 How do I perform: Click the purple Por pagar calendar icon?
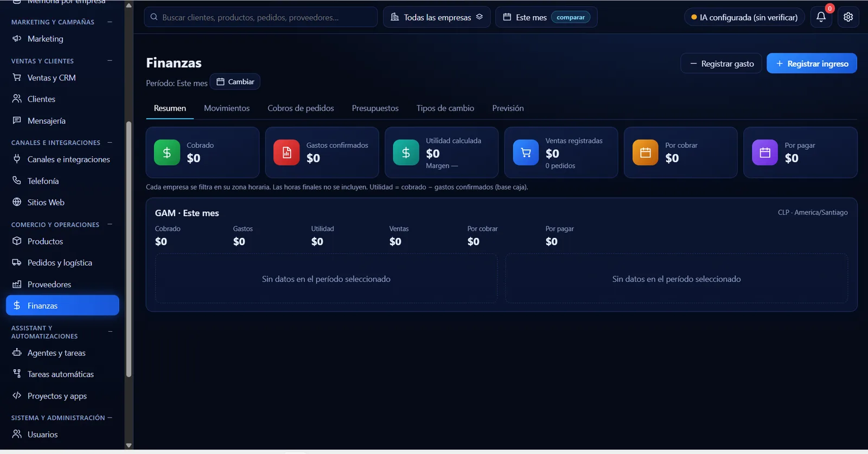(765, 153)
